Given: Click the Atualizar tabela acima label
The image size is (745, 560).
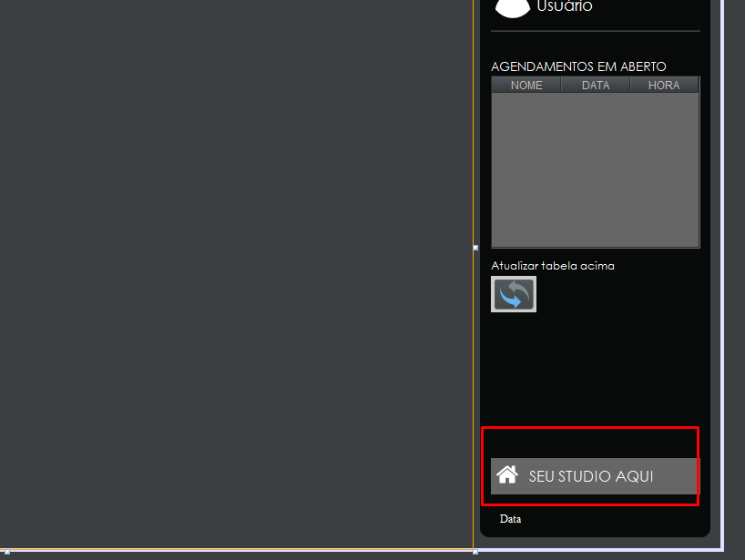Looking at the screenshot, I should coord(553,266).
